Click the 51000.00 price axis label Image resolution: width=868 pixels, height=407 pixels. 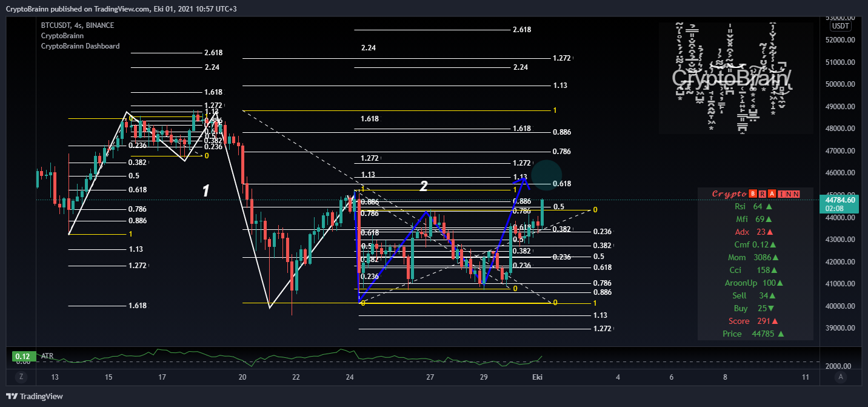click(840, 62)
